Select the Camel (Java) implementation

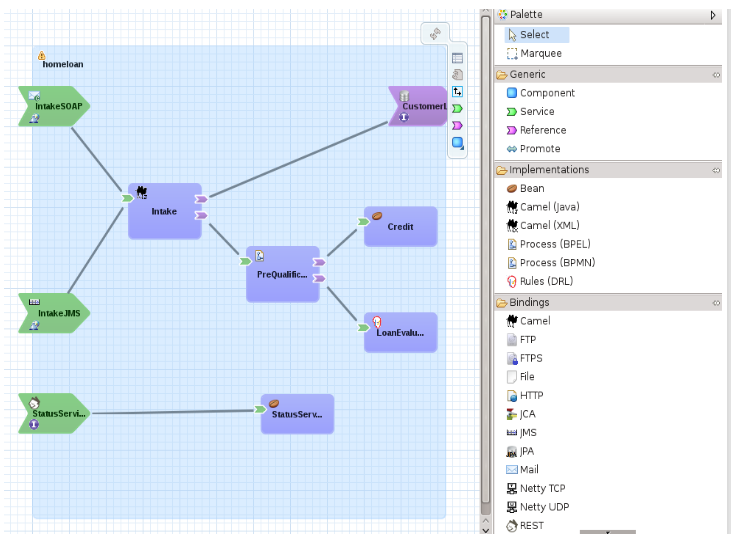pyautogui.click(x=543, y=207)
